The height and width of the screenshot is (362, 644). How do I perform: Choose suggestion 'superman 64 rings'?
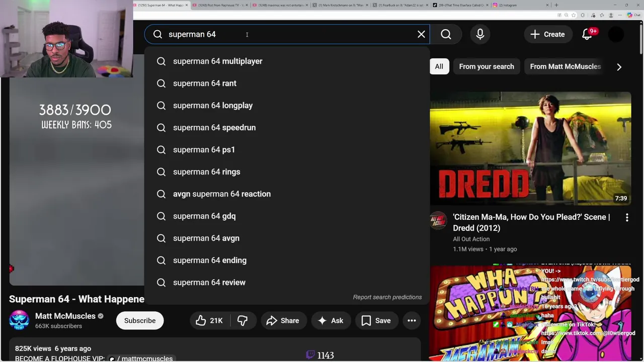coord(287,172)
